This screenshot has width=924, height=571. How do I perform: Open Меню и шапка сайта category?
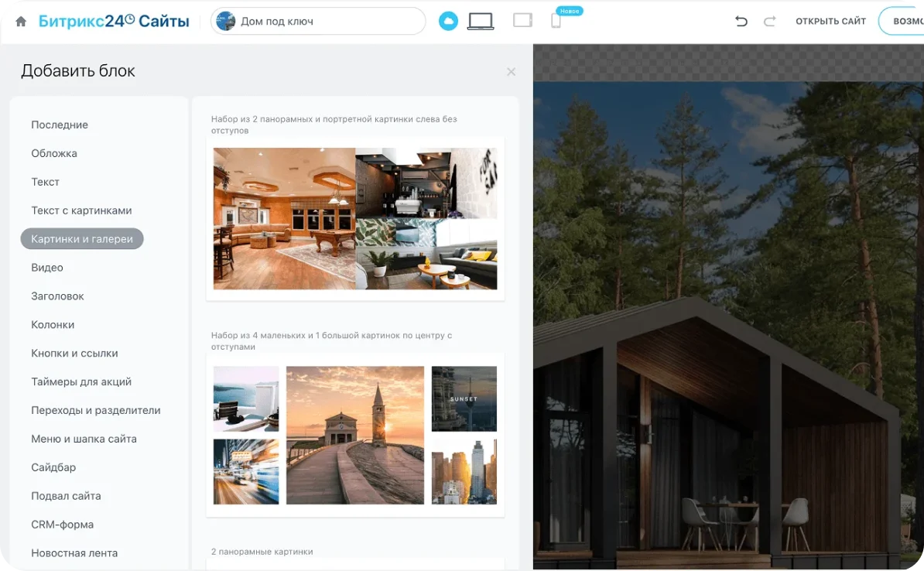click(x=84, y=439)
